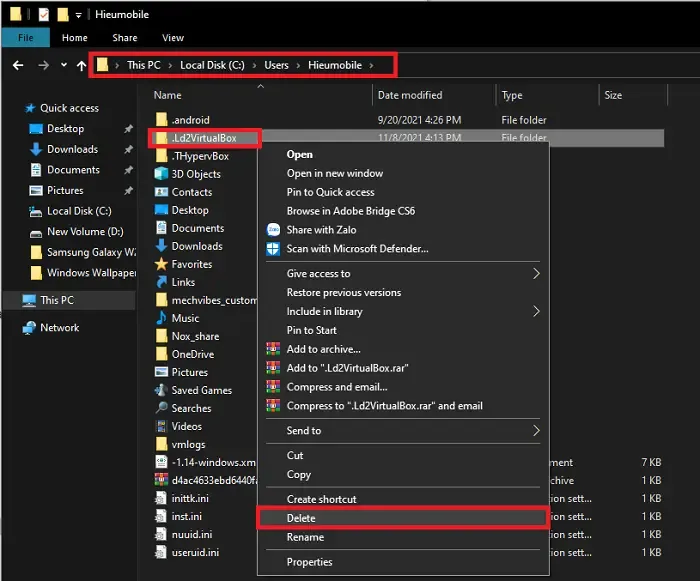Expand the Give access to submenu
Image resolution: width=700 pixels, height=581 pixels.
pyautogui.click(x=536, y=274)
